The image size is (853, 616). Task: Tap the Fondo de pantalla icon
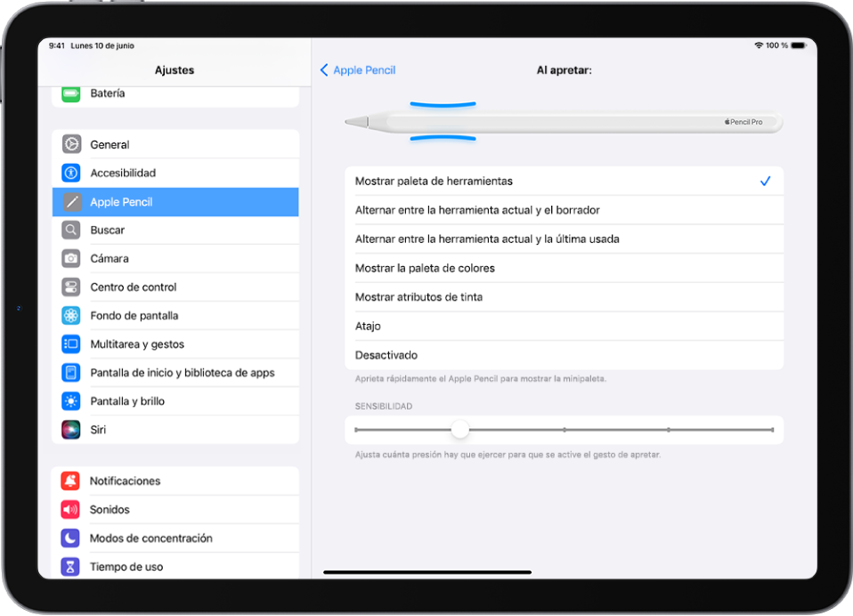click(71, 315)
